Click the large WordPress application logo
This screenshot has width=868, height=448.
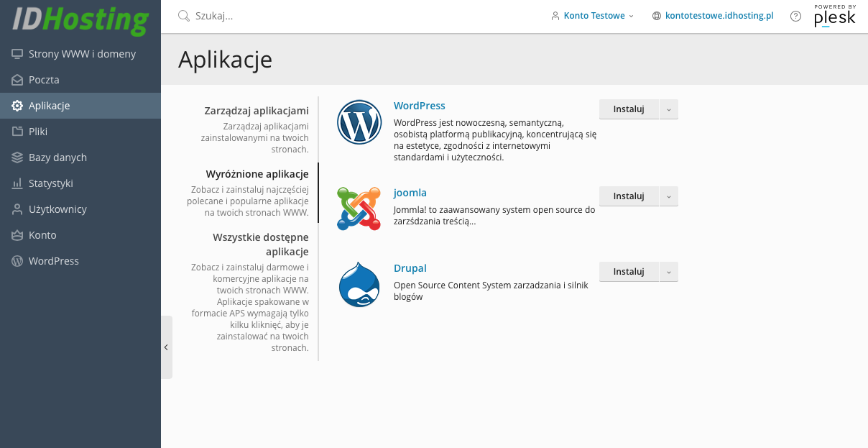(359, 122)
